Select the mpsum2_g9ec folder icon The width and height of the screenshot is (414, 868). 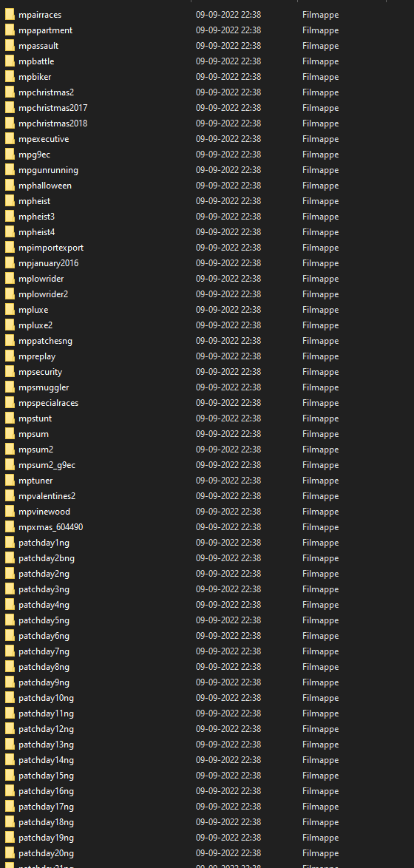pyautogui.click(x=10, y=465)
